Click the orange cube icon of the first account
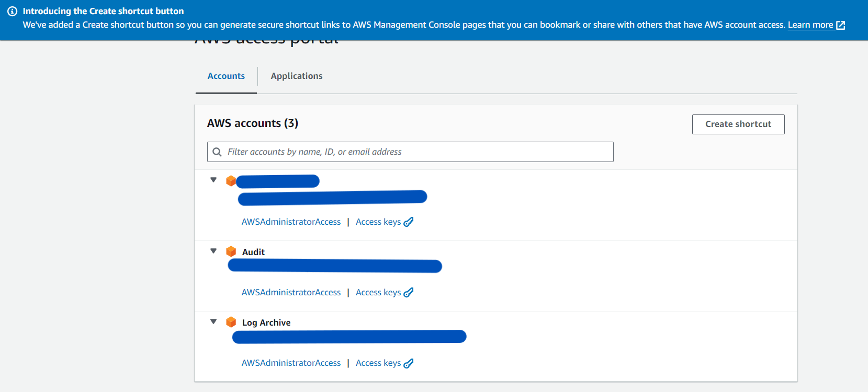The height and width of the screenshot is (392, 868). [231, 181]
